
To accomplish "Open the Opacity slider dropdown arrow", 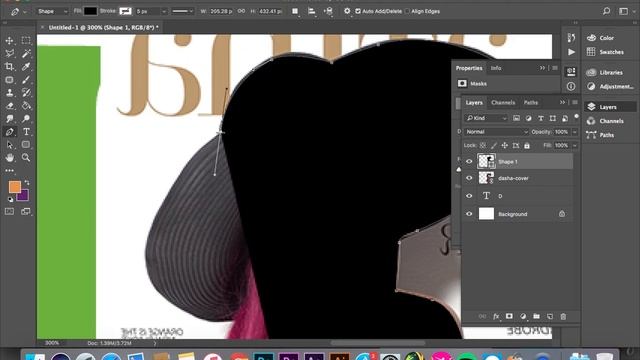I will coord(575,132).
